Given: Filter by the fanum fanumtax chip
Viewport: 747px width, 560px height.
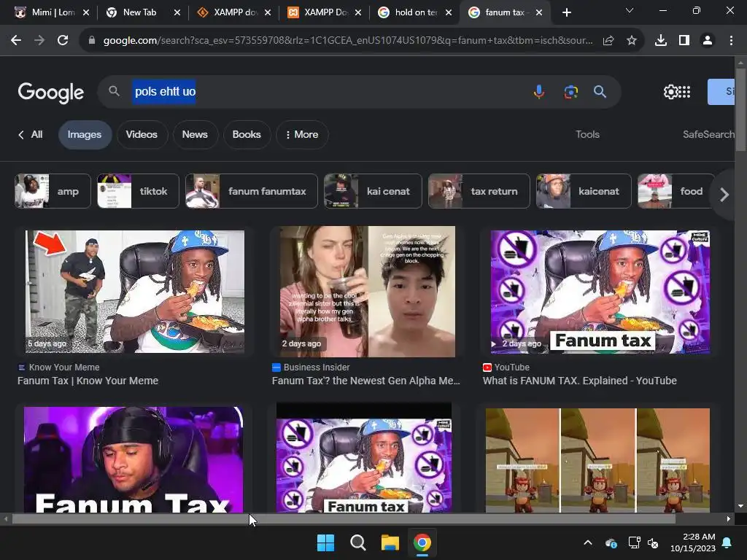Looking at the screenshot, I should pyautogui.click(x=252, y=191).
